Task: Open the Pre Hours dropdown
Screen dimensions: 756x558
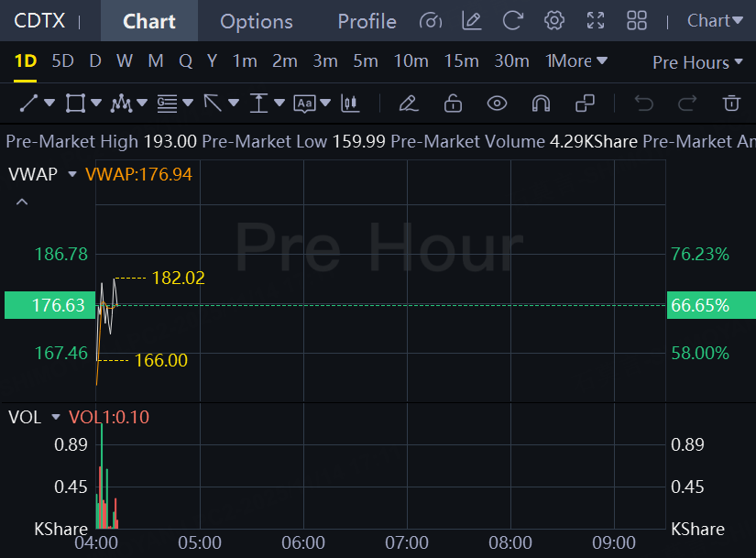Action: point(697,62)
